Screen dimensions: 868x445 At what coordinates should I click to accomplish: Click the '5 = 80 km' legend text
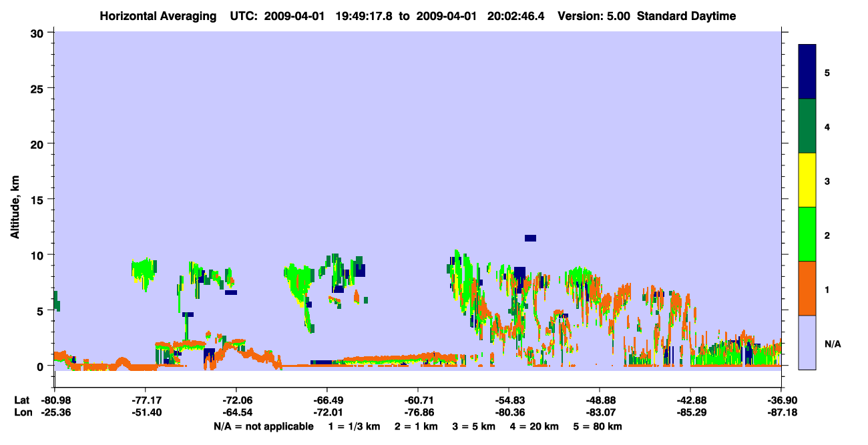click(598, 426)
